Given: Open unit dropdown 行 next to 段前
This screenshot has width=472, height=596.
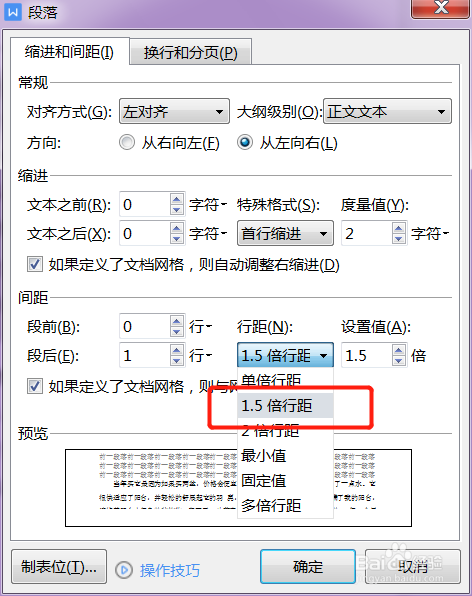Looking at the screenshot, I should [200, 326].
